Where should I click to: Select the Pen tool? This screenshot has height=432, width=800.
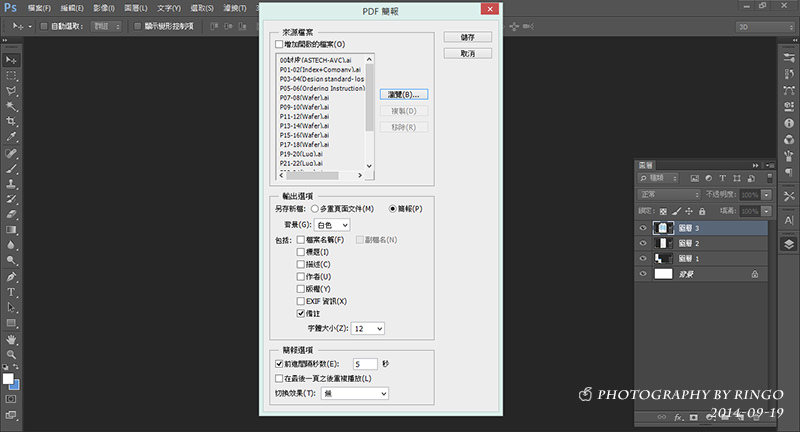(x=11, y=277)
